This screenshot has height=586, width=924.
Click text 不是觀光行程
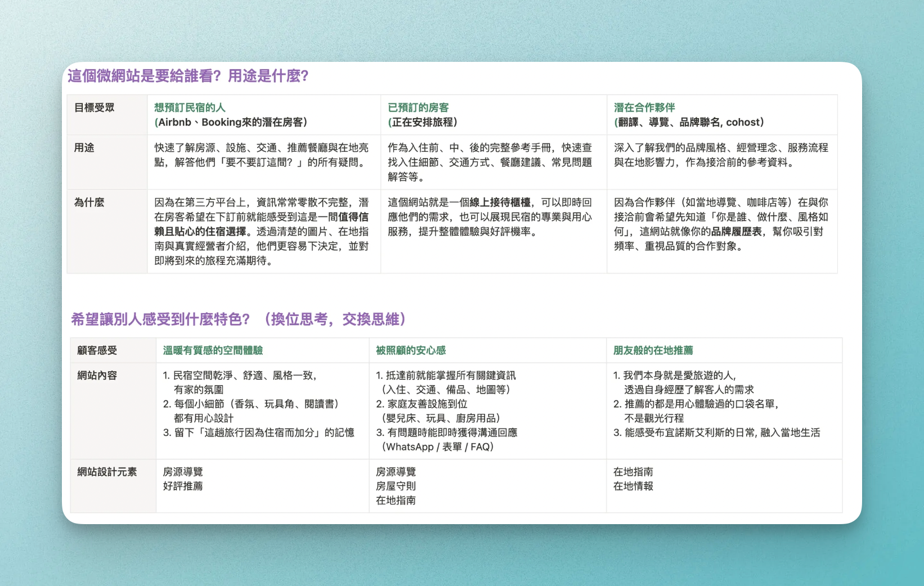pos(654,418)
